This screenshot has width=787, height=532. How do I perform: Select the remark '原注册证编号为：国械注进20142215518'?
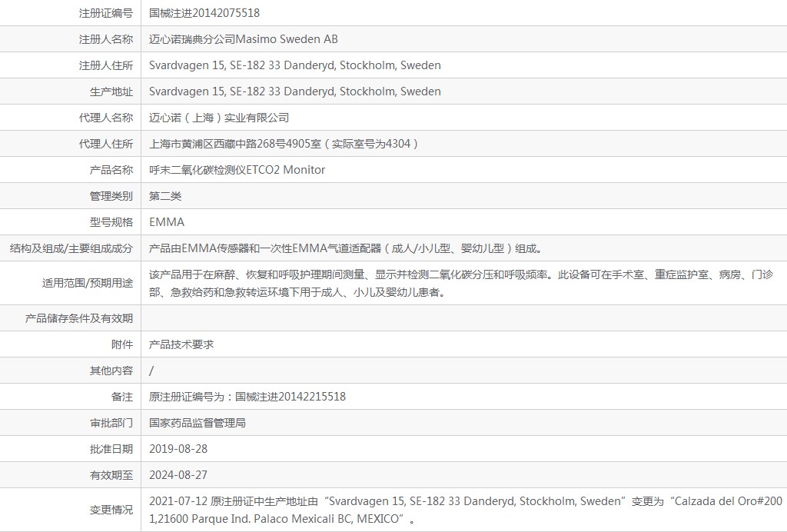(x=247, y=397)
